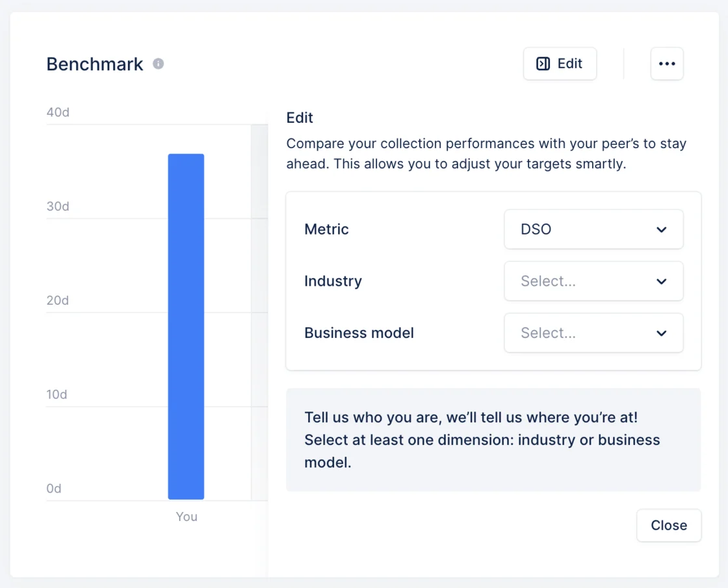This screenshot has width=728, height=588.
Task: Open the three-dots more options menu
Action: pos(667,64)
